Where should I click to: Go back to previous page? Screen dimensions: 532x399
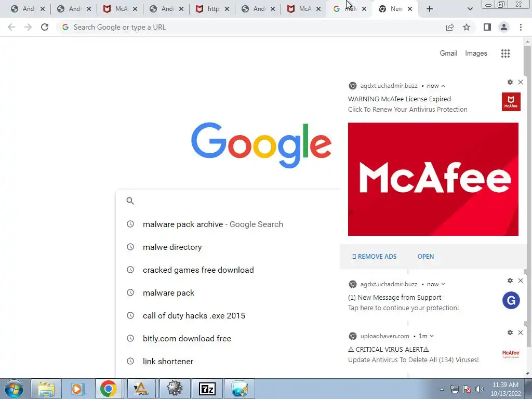coord(11,27)
